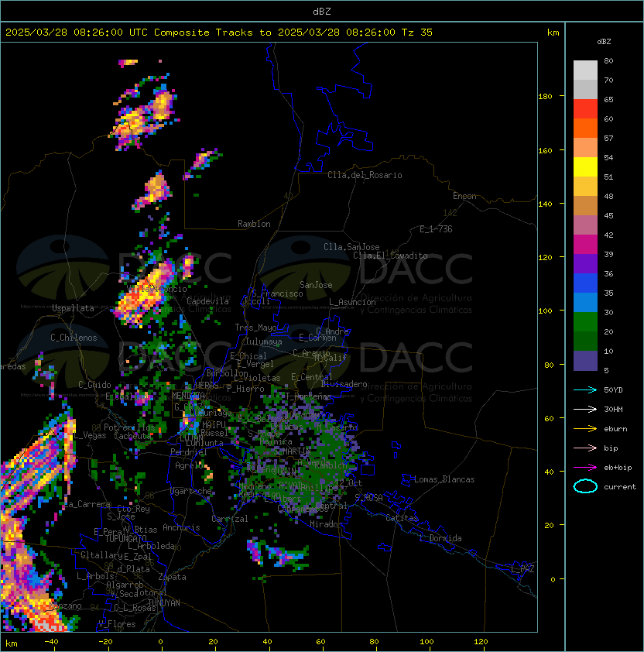Click the Potrerillos map label
Image resolution: width=644 pixels, height=652 pixels.
pyautogui.click(x=129, y=427)
